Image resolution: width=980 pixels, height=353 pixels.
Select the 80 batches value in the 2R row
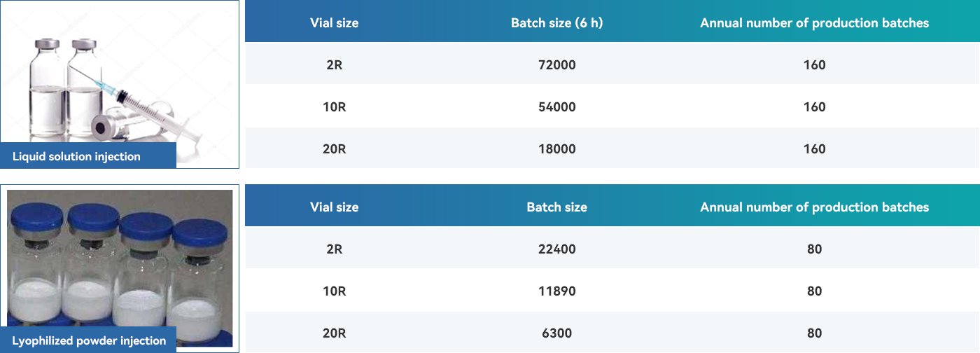pyautogui.click(x=814, y=249)
